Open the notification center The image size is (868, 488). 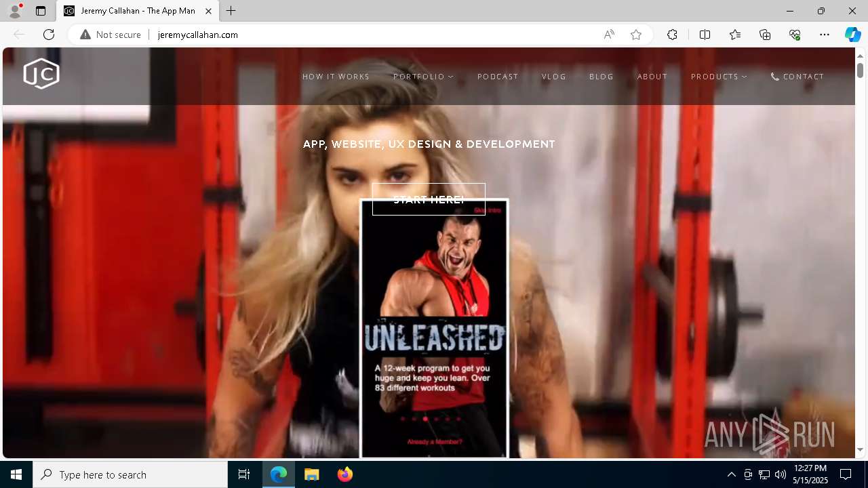point(846,474)
